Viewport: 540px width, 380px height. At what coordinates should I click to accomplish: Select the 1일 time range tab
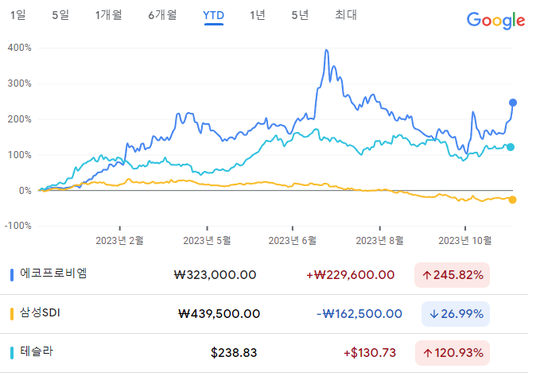(x=18, y=15)
